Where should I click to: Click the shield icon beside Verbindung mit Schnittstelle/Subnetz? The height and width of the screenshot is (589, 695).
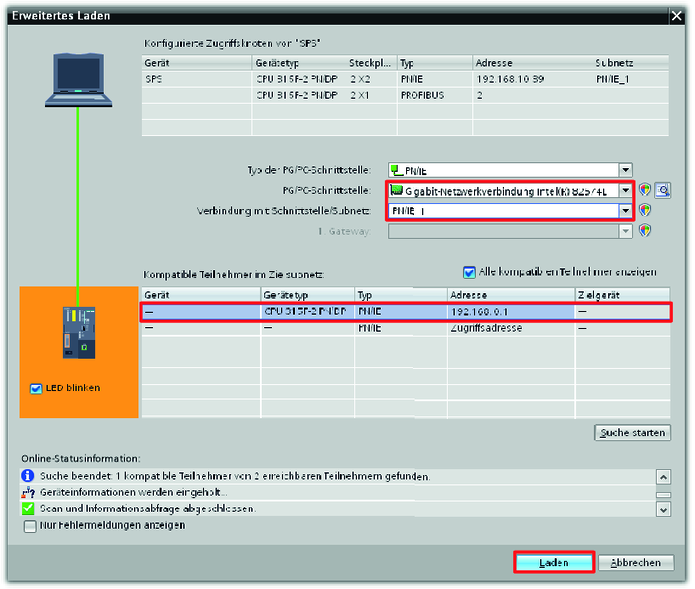tap(645, 211)
